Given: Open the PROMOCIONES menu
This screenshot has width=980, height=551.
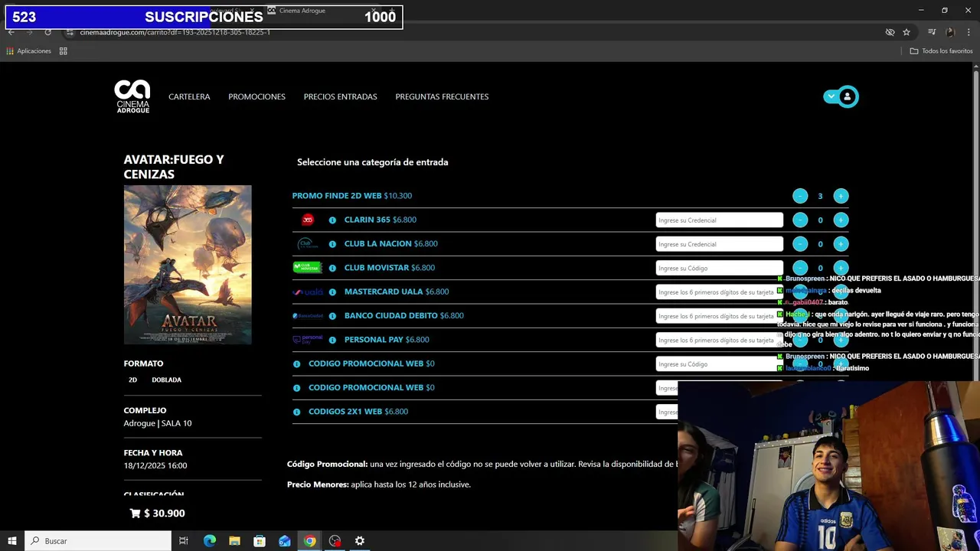Looking at the screenshot, I should (256, 96).
